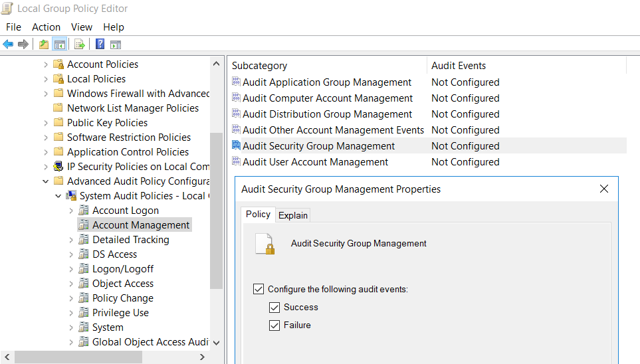Switch to the Explain tab
This screenshot has height=364, width=640.
pyautogui.click(x=292, y=215)
